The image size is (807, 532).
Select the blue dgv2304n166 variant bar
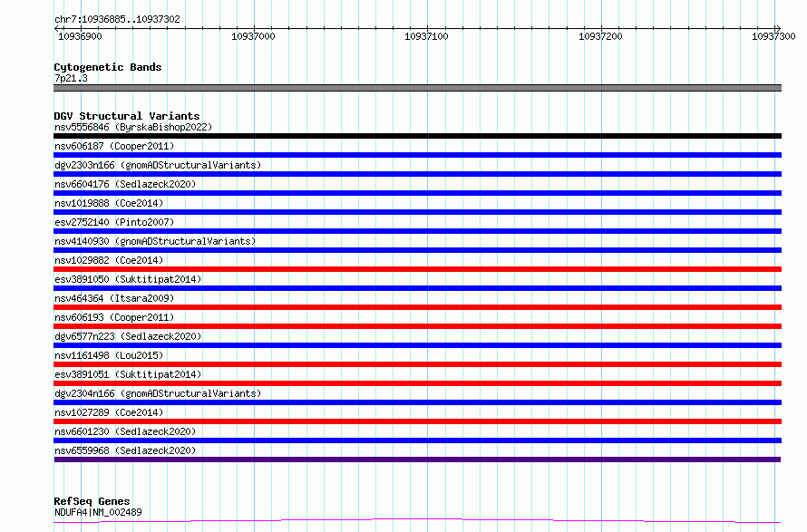[x=417, y=402]
